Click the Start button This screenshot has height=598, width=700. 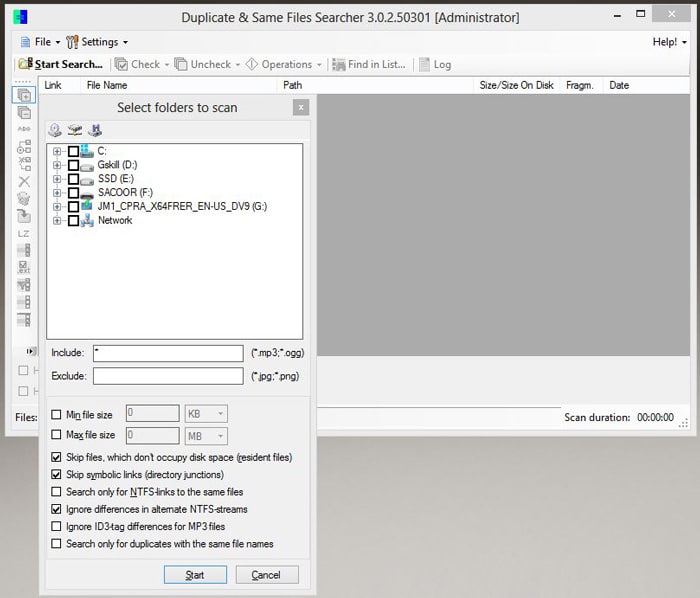coord(195,575)
